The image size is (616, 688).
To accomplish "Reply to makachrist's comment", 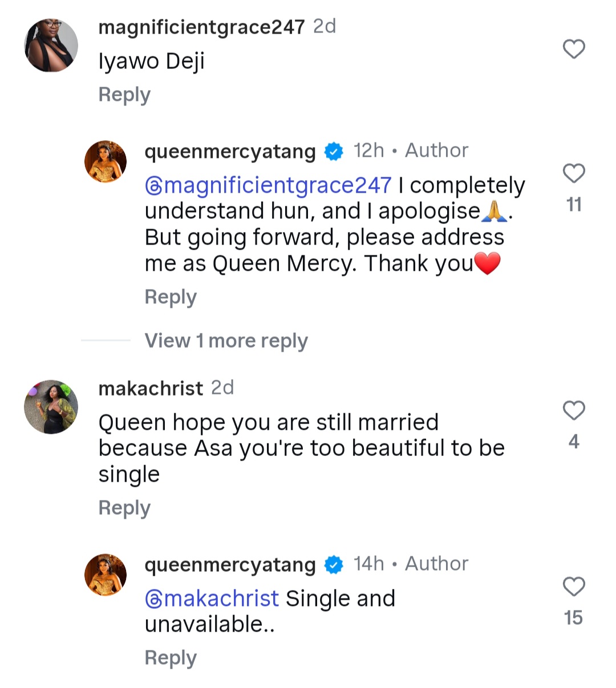I will 124,508.
